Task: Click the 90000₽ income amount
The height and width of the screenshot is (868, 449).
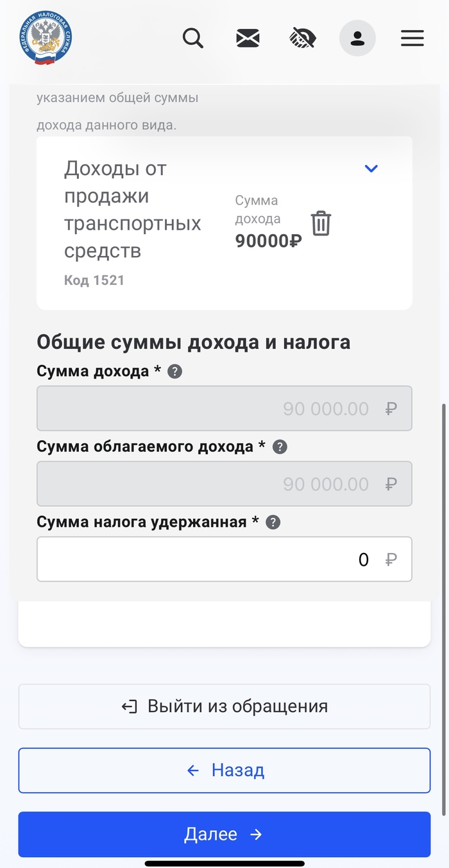Action: coord(268,241)
